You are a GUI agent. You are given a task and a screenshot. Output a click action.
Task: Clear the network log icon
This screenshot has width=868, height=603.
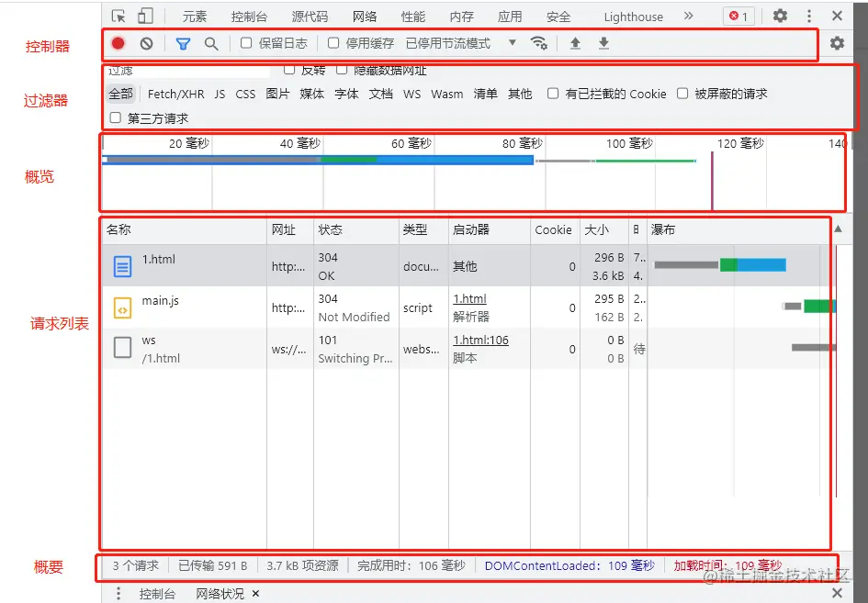coord(146,43)
